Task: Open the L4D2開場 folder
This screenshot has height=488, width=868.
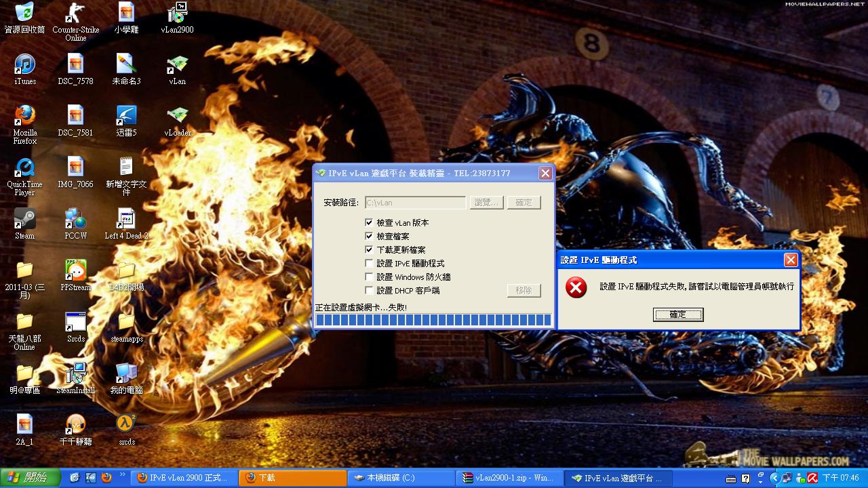Action: click(x=126, y=275)
